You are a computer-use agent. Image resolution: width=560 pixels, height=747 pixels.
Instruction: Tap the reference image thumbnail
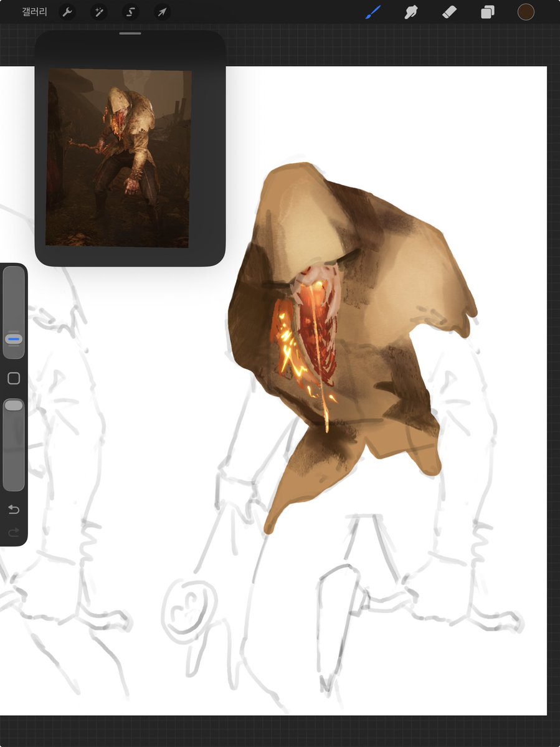tap(118, 158)
